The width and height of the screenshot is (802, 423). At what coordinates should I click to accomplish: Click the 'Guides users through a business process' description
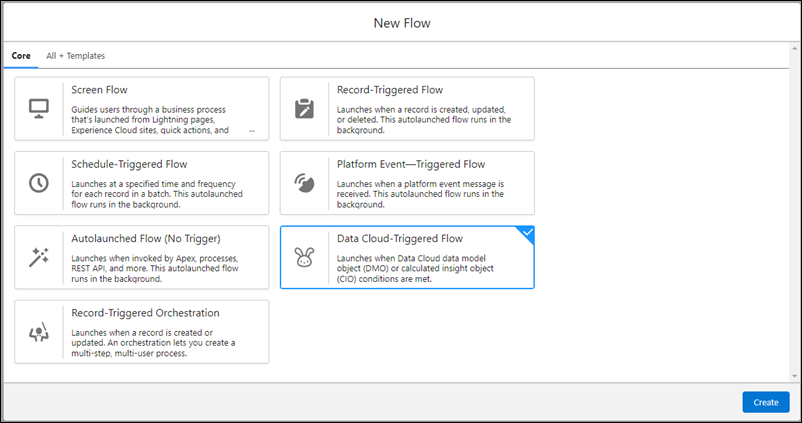click(x=150, y=120)
